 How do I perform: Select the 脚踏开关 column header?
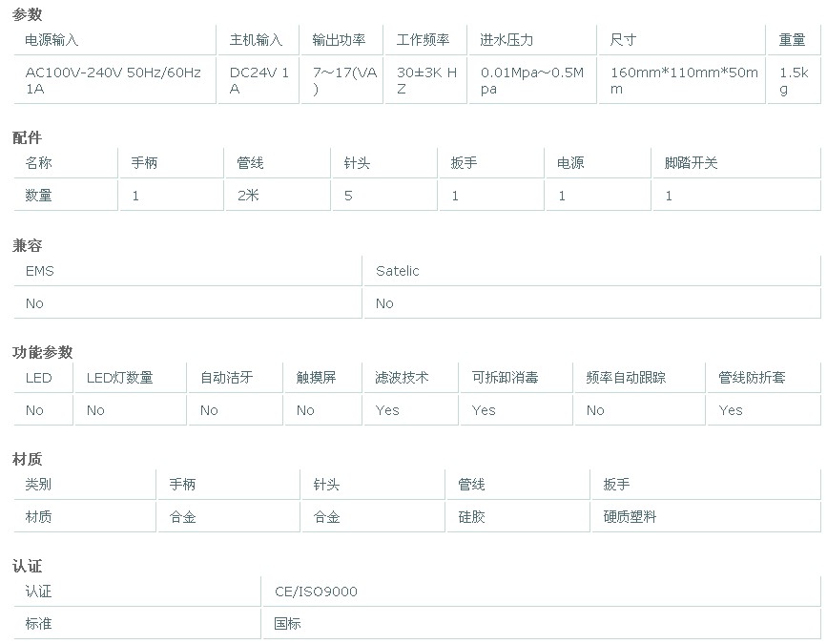click(691, 163)
